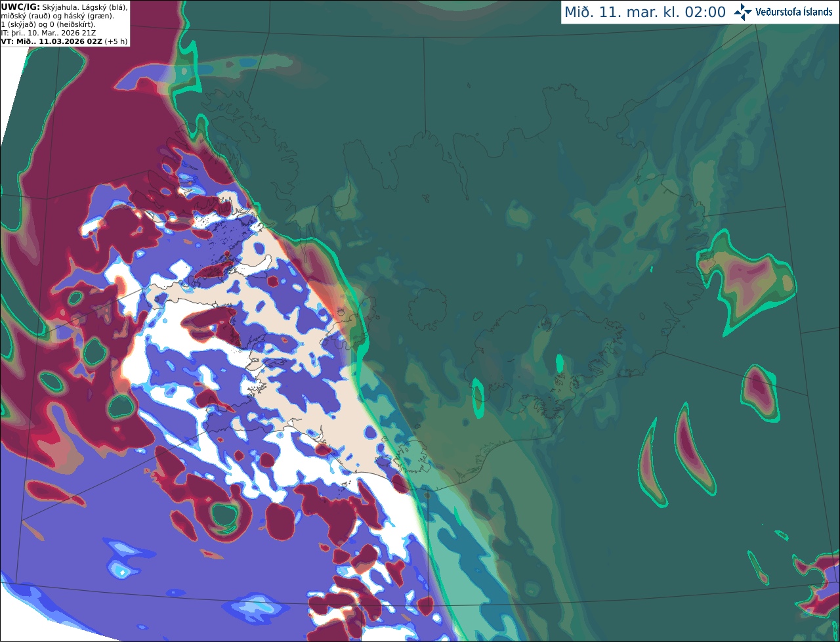
Task: Click the 'UWC/IG: Skýjahula' legend title line
Action: 64,7
